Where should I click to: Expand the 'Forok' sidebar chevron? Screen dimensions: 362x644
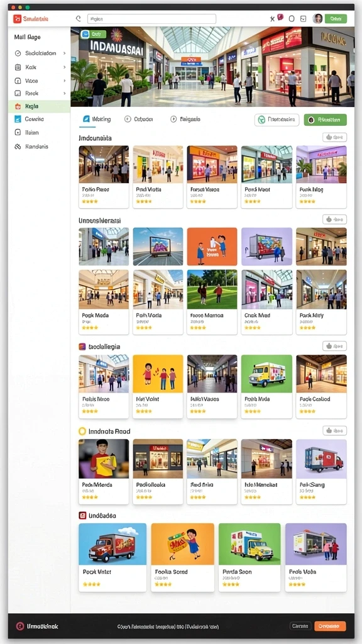(65, 93)
